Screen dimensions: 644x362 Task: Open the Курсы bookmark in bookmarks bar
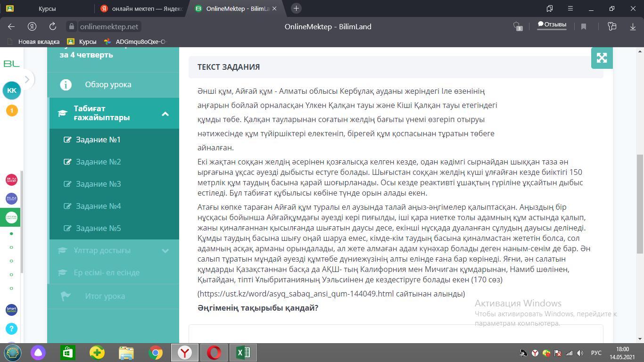pyautogui.click(x=83, y=41)
